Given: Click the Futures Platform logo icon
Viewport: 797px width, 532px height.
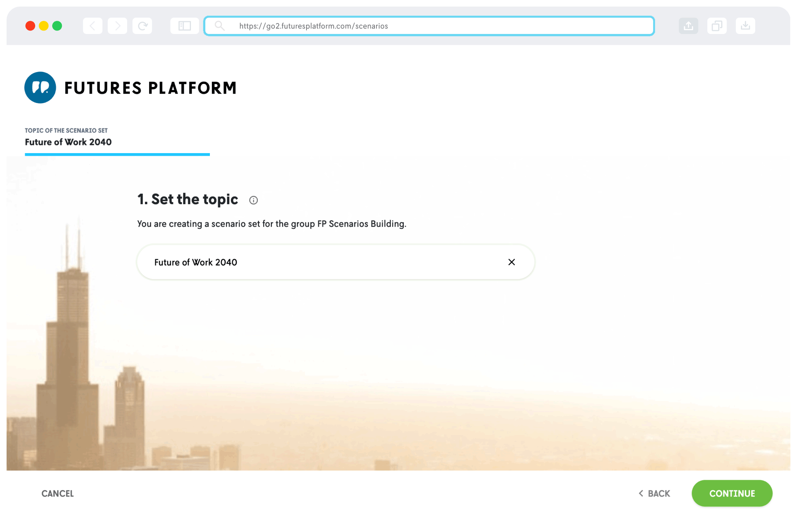Looking at the screenshot, I should click(40, 87).
